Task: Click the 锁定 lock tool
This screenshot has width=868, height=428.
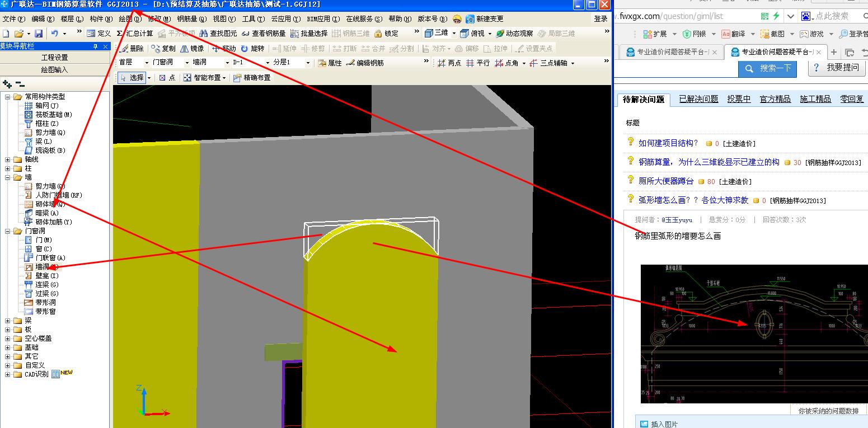Action: (x=386, y=34)
